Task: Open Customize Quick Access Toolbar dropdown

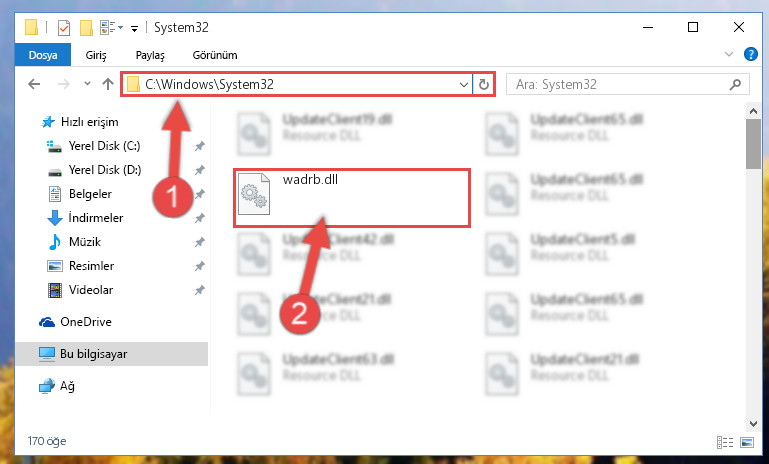Action: [x=134, y=28]
